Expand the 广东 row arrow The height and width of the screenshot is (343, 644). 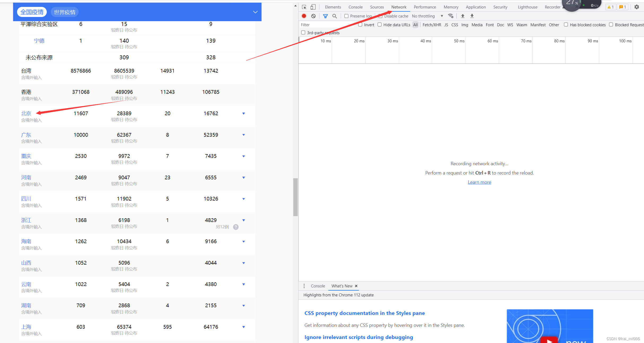click(244, 135)
